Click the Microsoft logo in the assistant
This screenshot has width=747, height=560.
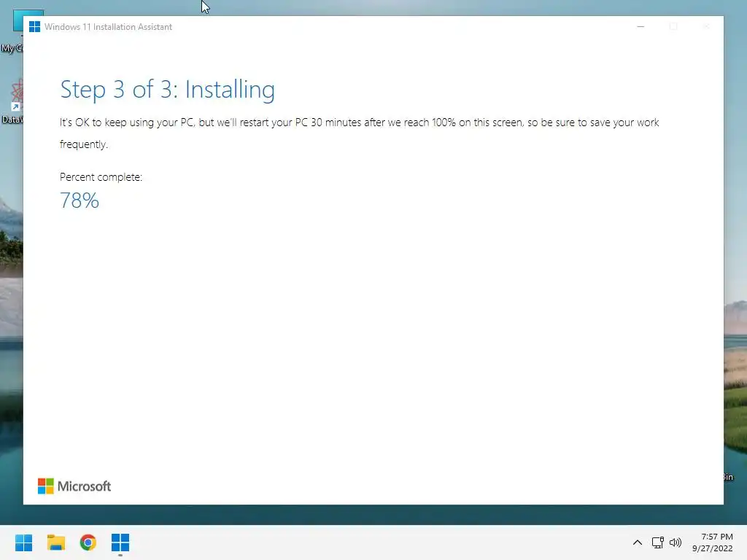click(74, 486)
